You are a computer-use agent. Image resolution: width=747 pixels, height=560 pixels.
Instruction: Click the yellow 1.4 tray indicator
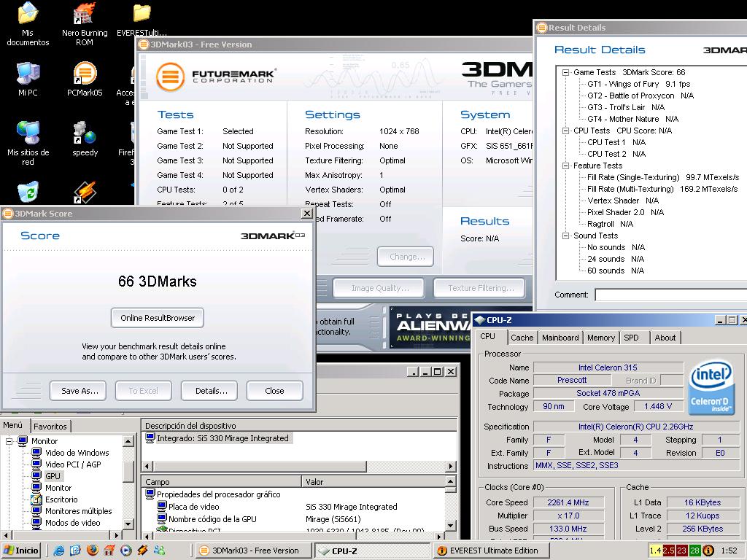click(656, 551)
